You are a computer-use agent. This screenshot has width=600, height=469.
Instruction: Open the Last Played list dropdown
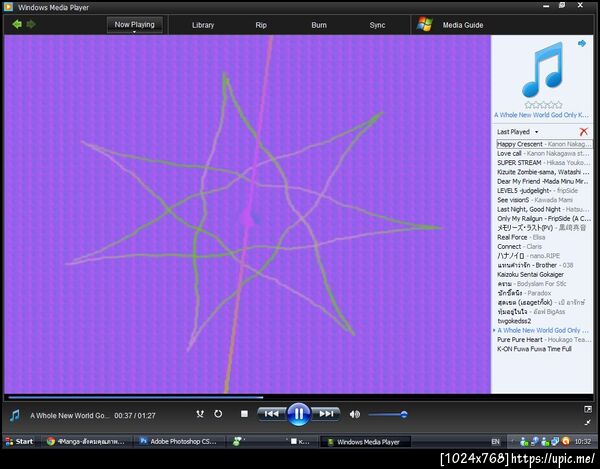coord(517,132)
